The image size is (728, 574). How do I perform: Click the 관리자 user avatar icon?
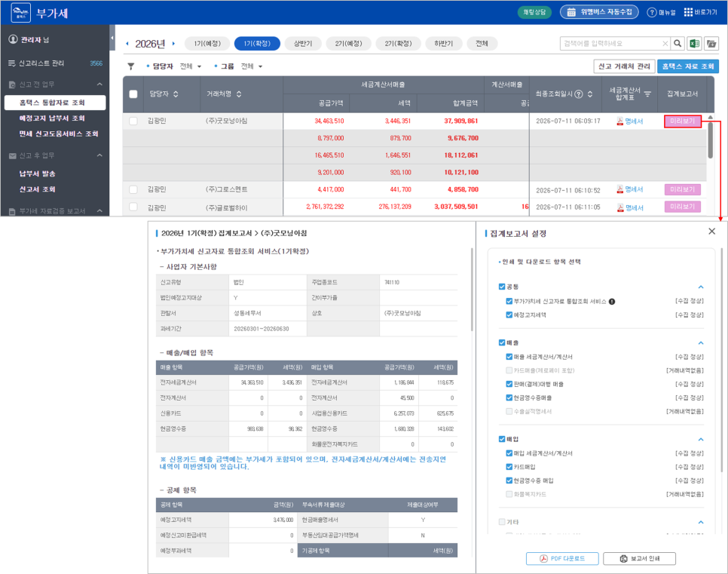tap(13, 39)
